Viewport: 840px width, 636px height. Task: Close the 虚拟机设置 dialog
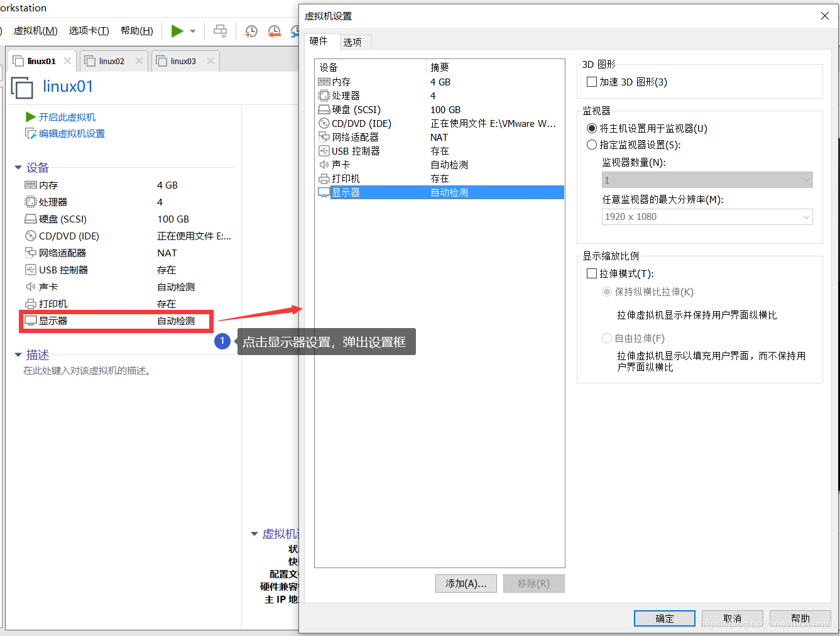pos(825,16)
